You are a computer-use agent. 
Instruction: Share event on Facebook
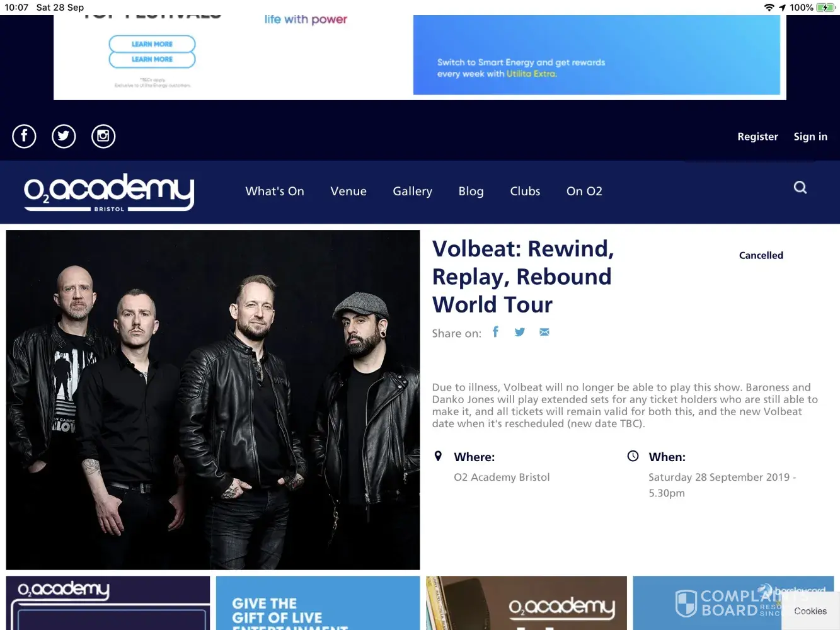(495, 332)
